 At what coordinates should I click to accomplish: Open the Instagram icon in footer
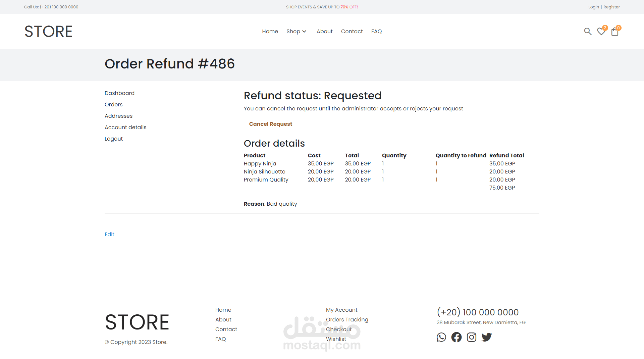(472, 337)
